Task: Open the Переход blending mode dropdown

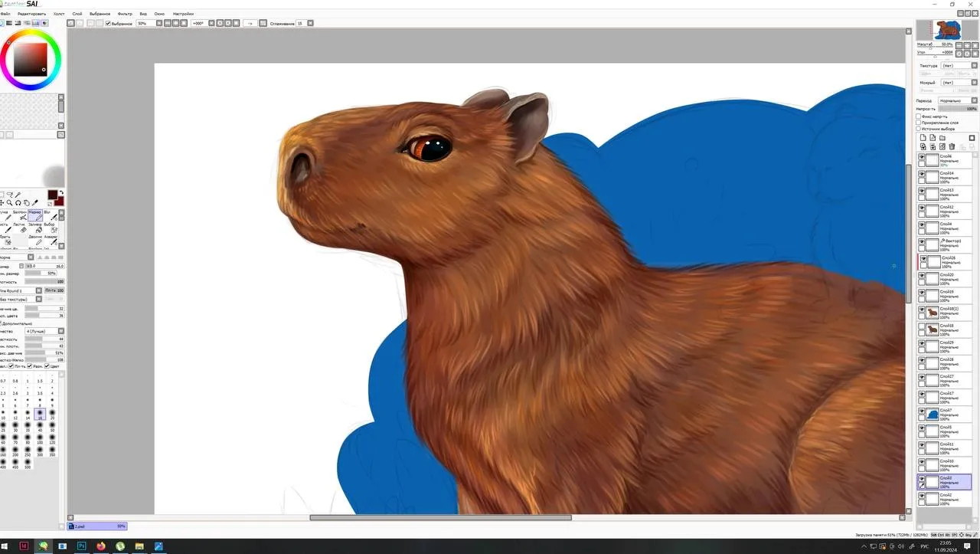Action: point(958,100)
